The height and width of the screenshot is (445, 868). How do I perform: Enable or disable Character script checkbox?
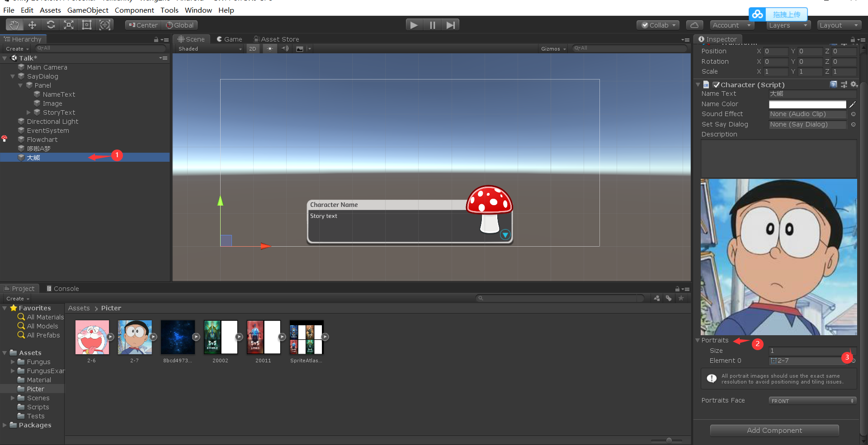716,84
